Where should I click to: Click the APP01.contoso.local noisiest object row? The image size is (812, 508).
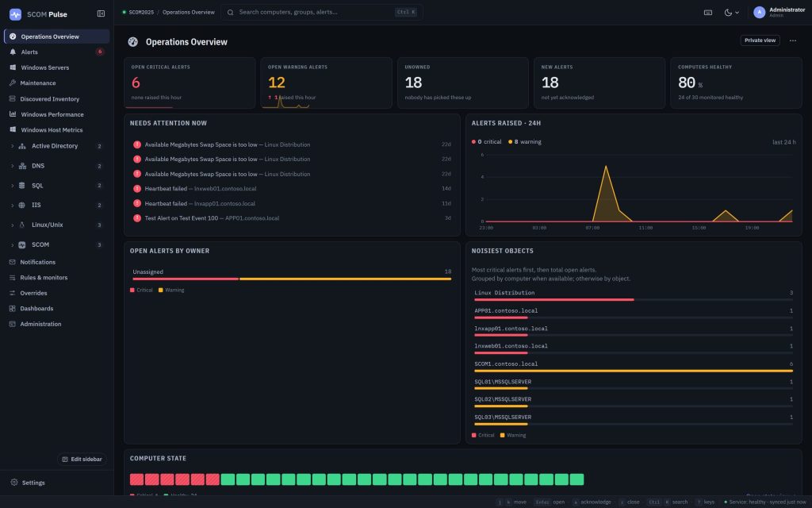634,313
